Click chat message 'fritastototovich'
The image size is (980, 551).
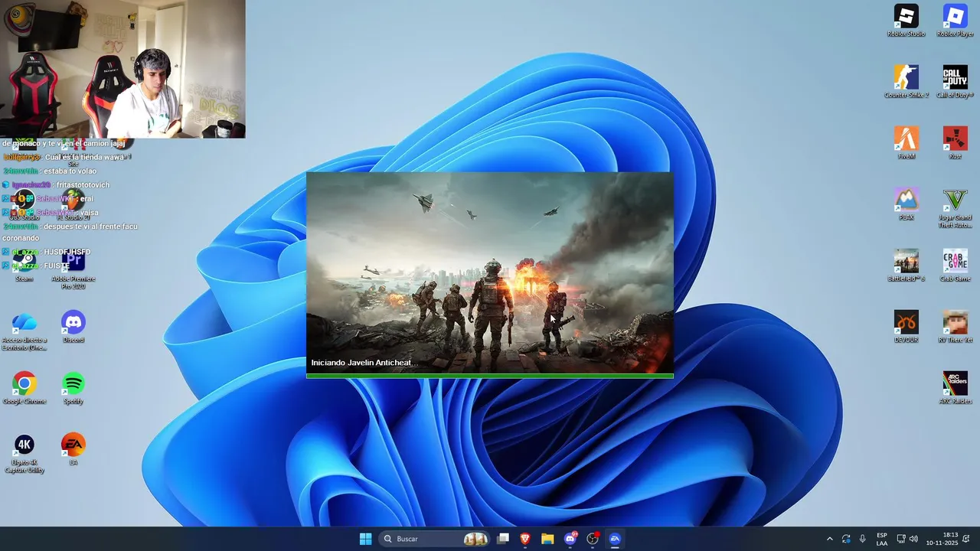coord(83,185)
